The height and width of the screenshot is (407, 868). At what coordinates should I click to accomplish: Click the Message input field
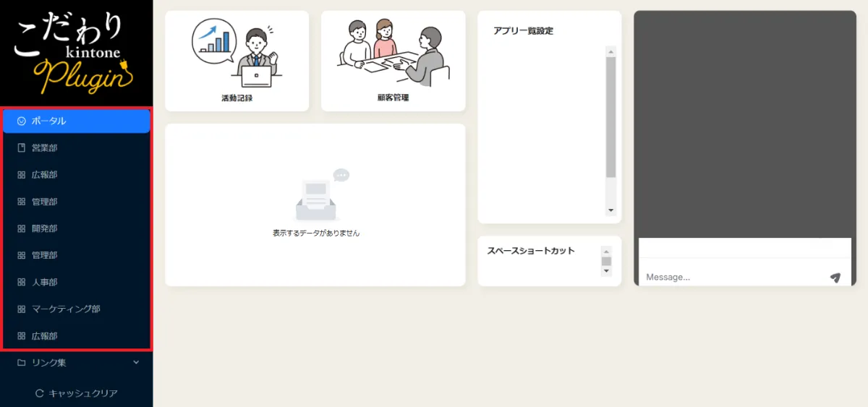[x=733, y=277]
